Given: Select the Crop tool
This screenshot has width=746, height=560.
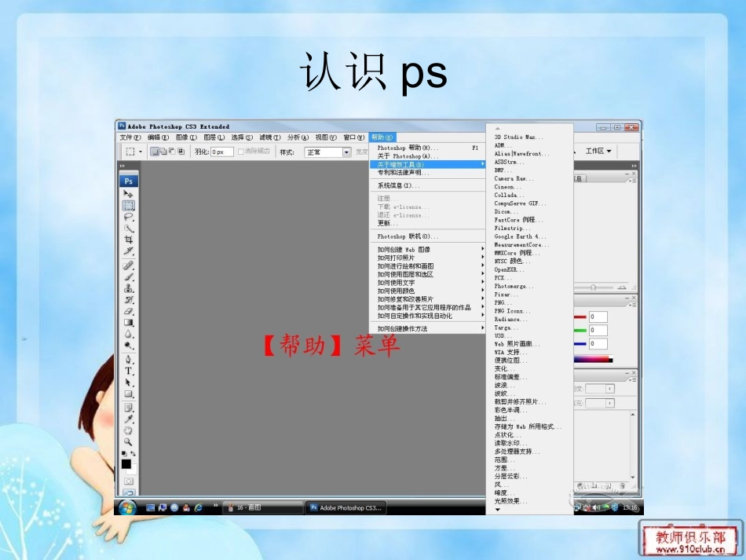Looking at the screenshot, I should [x=129, y=240].
